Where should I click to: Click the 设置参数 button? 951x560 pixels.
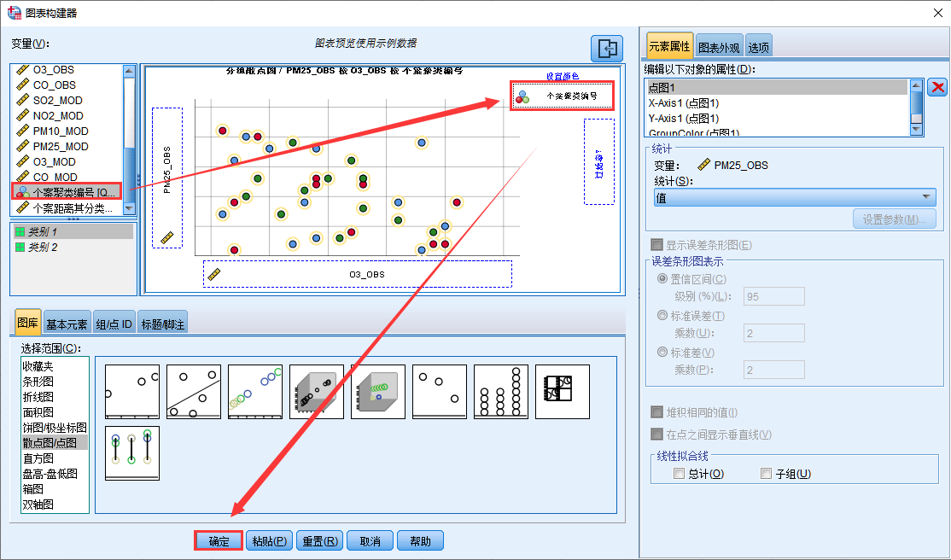click(x=895, y=219)
